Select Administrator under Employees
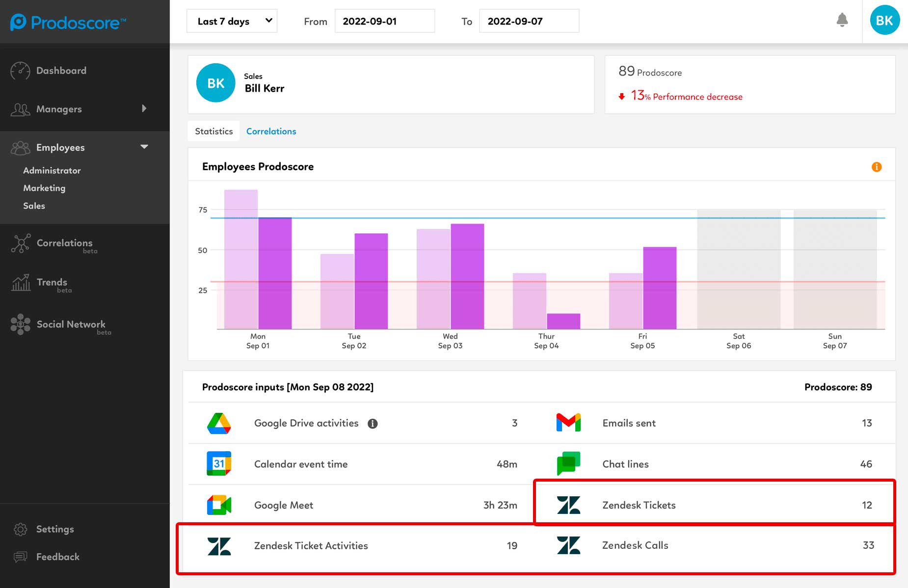This screenshot has height=588, width=908. tap(52, 171)
